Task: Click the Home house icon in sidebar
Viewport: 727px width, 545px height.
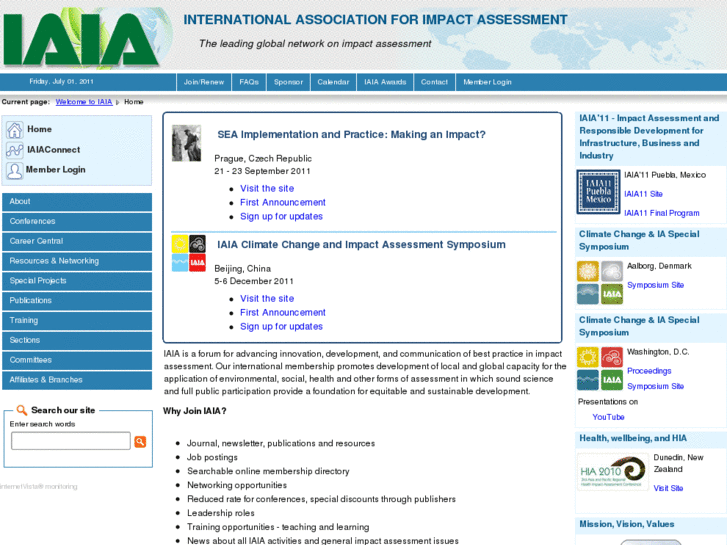Action: 14,130
